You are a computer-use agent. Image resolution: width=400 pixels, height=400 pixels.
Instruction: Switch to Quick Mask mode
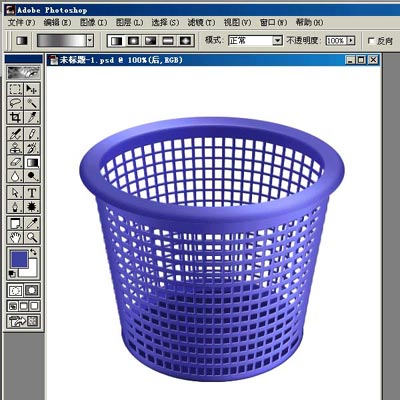pyautogui.click(x=32, y=290)
